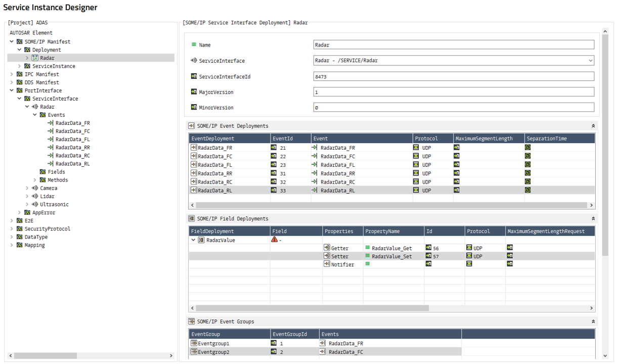
Task: Select RadarData_FL in the Events tree
Action: (72, 140)
